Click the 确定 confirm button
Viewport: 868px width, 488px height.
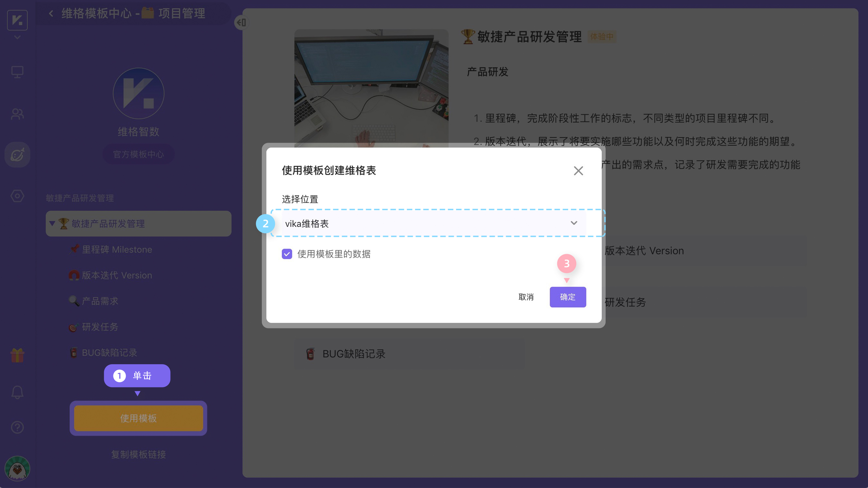pyautogui.click(x=568, y=297)
